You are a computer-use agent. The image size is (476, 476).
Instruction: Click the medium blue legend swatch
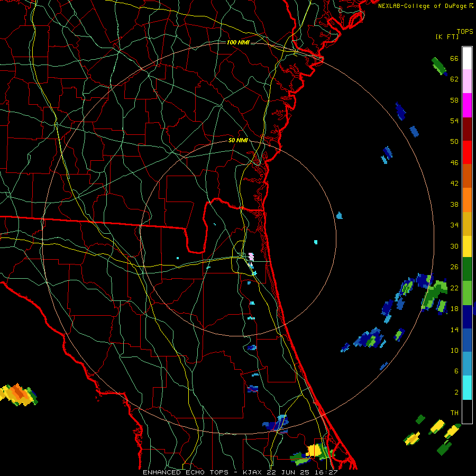click(467, 340)
